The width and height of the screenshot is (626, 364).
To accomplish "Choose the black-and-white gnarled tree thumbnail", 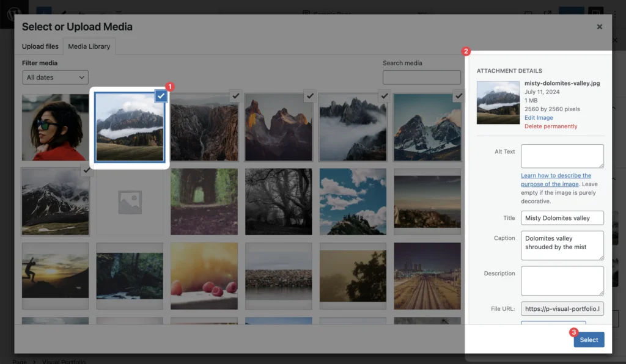I will tap(279, 202).
